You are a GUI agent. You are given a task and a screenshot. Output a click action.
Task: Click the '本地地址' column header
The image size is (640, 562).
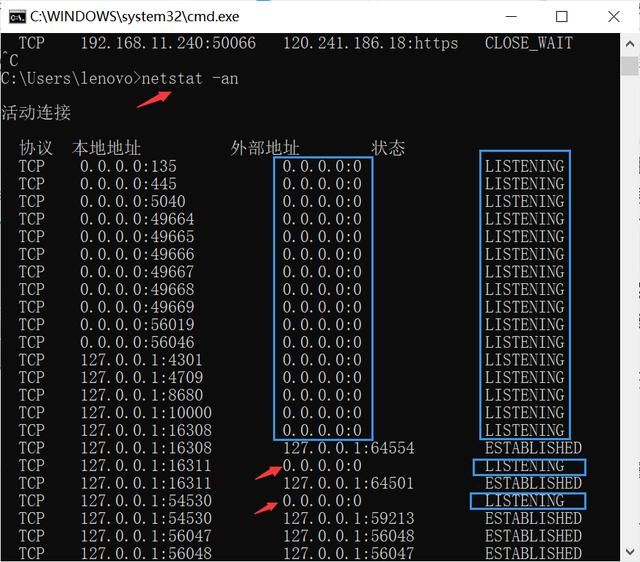107,148
